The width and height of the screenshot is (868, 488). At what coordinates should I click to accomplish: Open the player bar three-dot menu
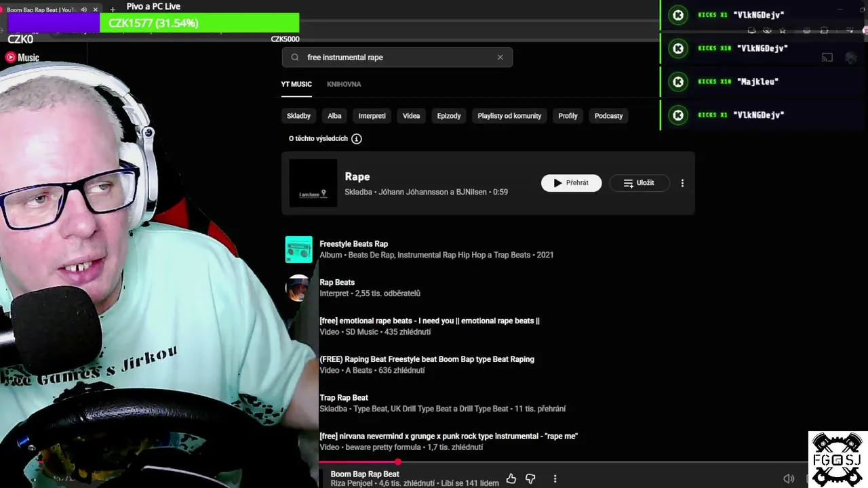click(x=555, y=479)
